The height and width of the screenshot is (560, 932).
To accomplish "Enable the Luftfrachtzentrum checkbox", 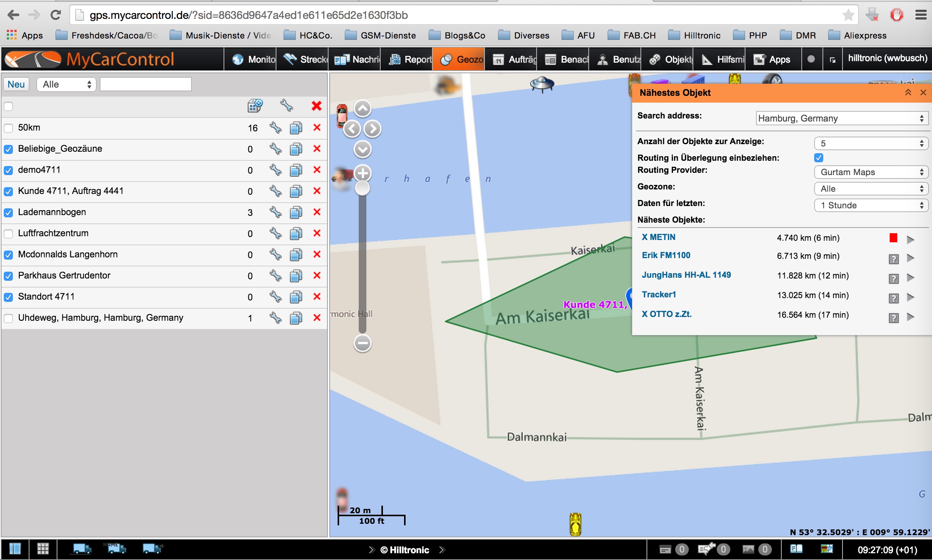I will pos(8,234).
